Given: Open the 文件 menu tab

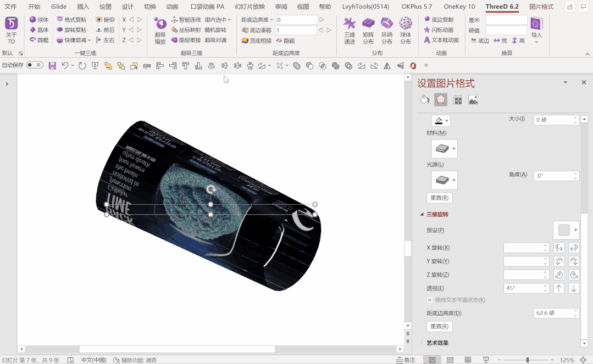Looking at the screenshot, I should [x=10, y=7].
